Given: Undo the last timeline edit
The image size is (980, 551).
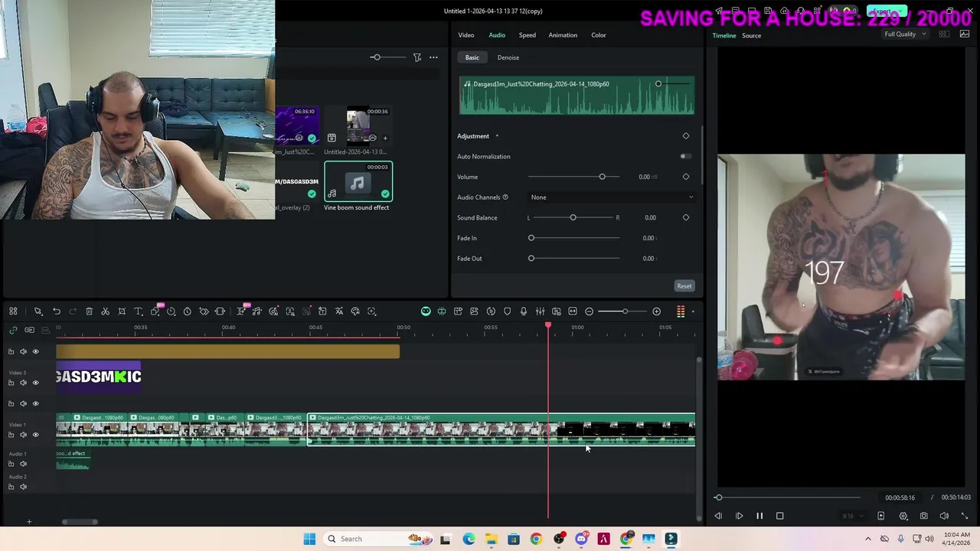Looking at the screenshot, I should [x=57, y=311].
